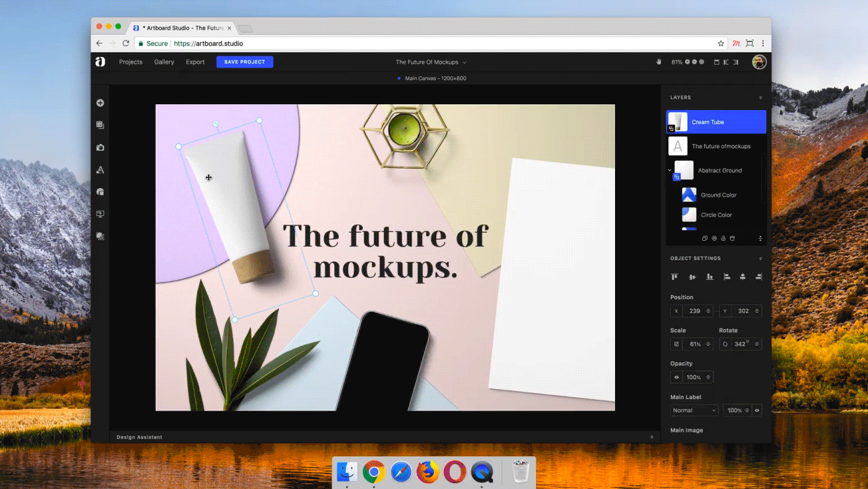Click the Ground Color layer thumbnail

pyautogui.click(x=689, y=195)
